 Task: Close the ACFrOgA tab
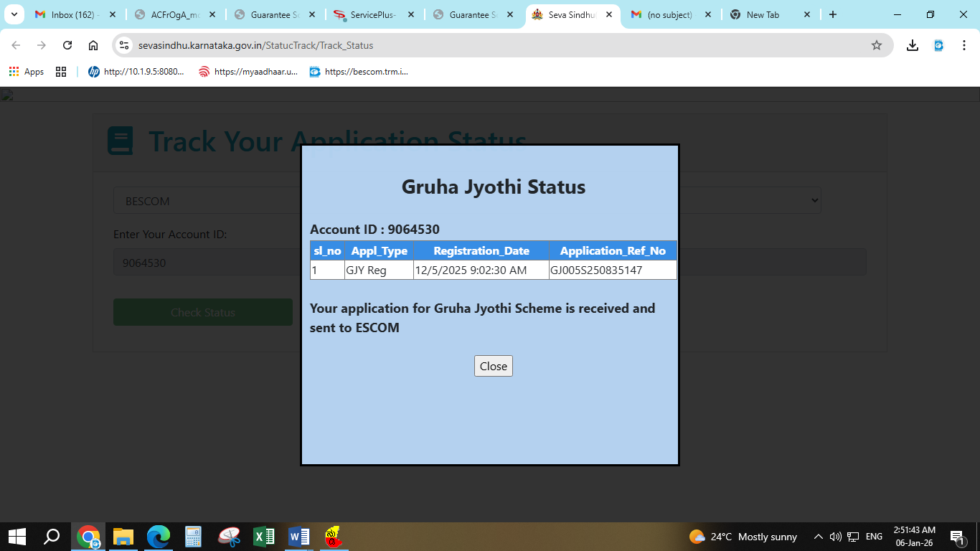coord(212,14)
